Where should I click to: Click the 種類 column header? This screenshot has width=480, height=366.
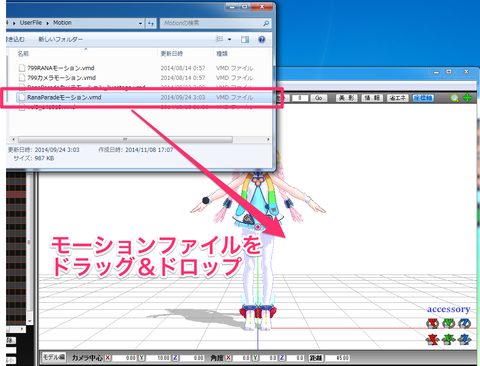point(222,54)
